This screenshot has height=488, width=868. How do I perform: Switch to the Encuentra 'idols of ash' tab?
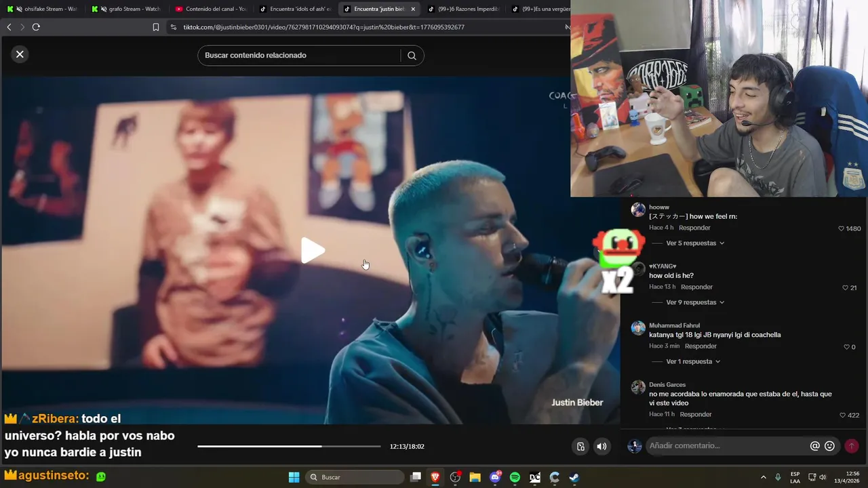point(295,9)
